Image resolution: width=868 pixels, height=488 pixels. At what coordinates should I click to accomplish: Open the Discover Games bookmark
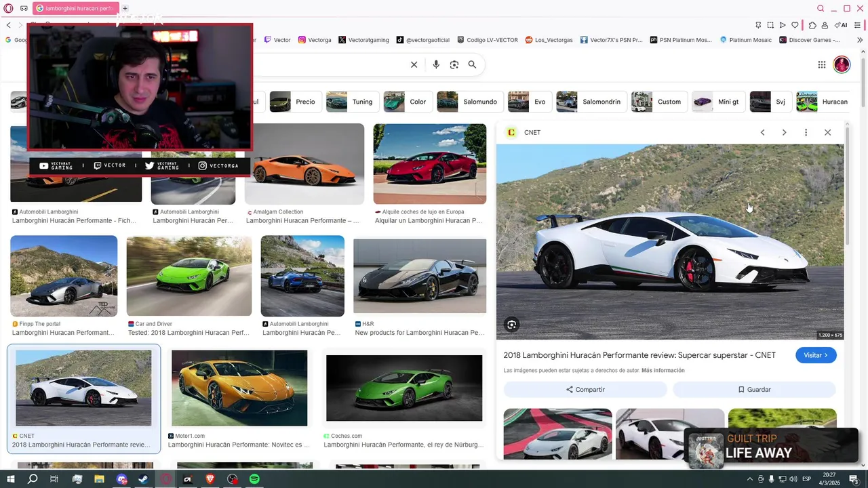pyautogui.click(x=810, y=40)
